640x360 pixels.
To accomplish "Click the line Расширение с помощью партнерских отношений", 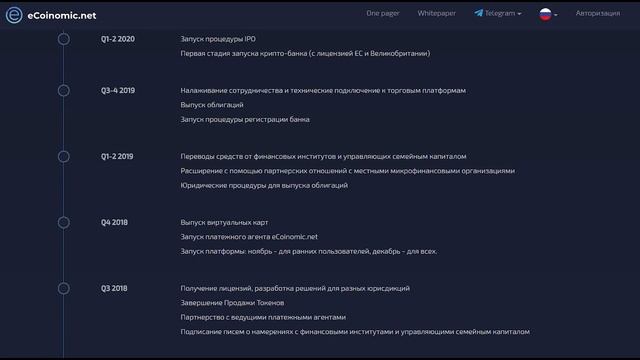I will tap(347, 171).
